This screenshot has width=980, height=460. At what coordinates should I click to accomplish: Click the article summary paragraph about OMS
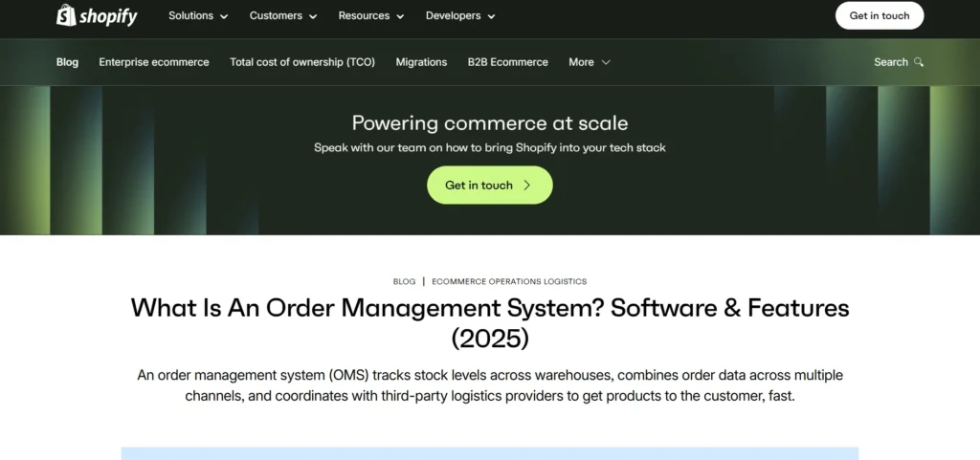tap(490, 385)
